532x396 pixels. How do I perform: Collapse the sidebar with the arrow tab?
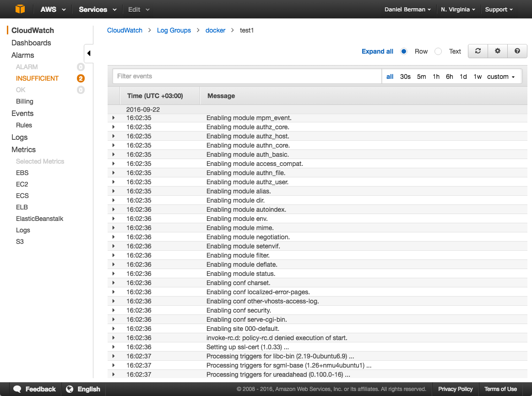tap(89, 53)
